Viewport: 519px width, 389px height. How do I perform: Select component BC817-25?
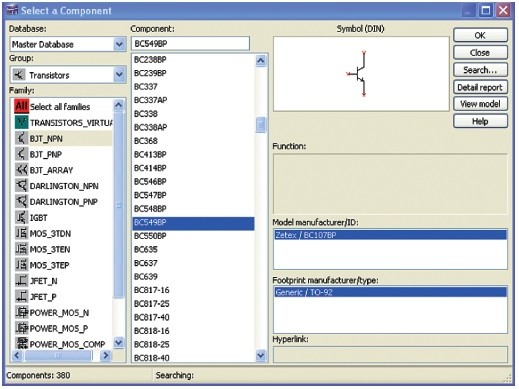pos(193,304)
